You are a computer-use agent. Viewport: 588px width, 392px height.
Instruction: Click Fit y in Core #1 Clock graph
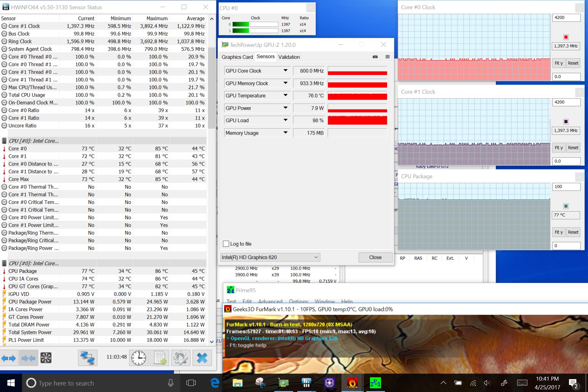(559, 148)
